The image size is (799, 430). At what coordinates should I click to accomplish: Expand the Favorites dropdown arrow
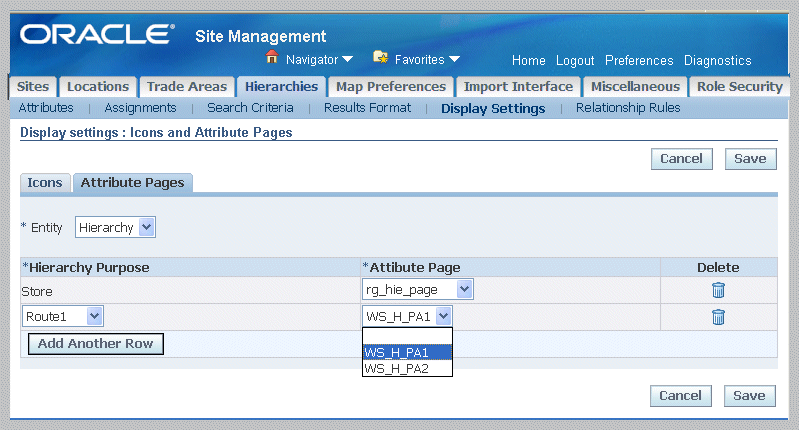(454, 59)
